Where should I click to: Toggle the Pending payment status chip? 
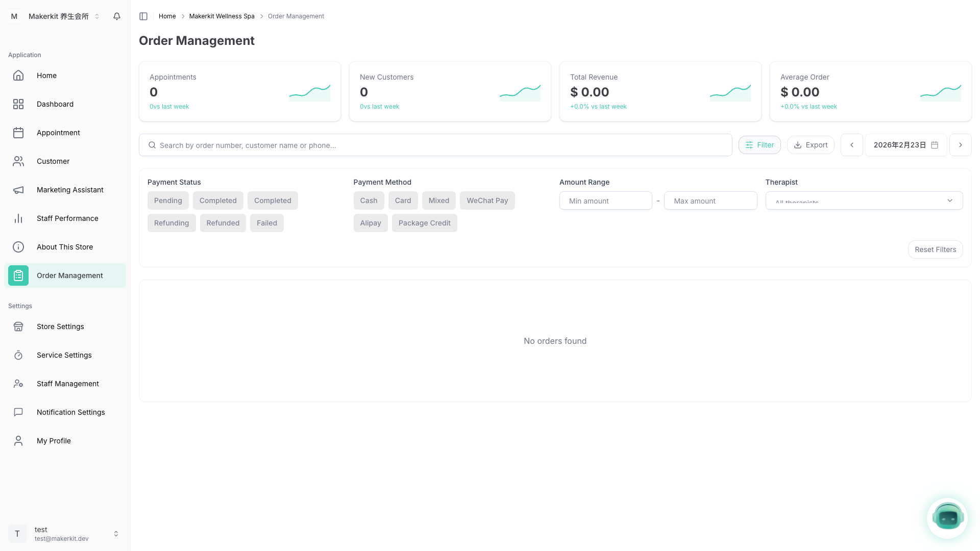coord(168,201)
